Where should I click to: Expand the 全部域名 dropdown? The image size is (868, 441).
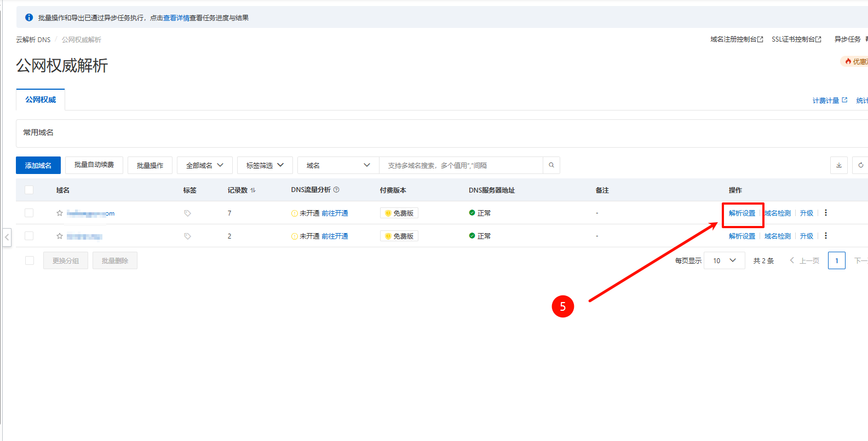(204, 165)
